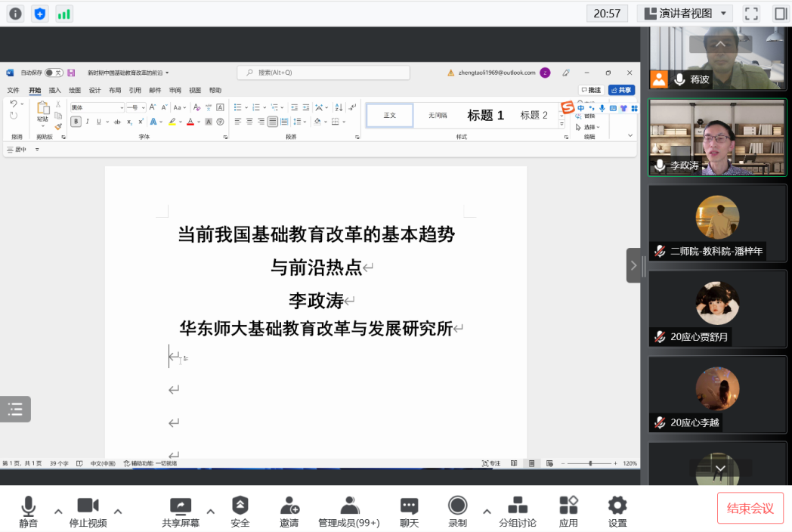
Task: Toggle the 自动保存 switch in Word
Action: [x=53, y=73]
